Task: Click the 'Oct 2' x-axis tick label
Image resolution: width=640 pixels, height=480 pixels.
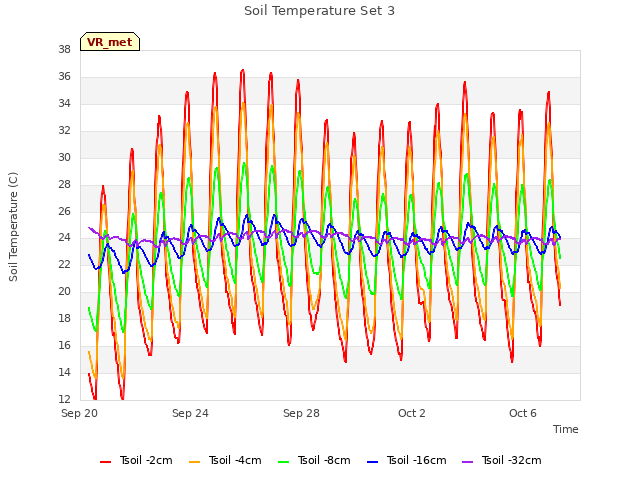Action: point(412,413)
